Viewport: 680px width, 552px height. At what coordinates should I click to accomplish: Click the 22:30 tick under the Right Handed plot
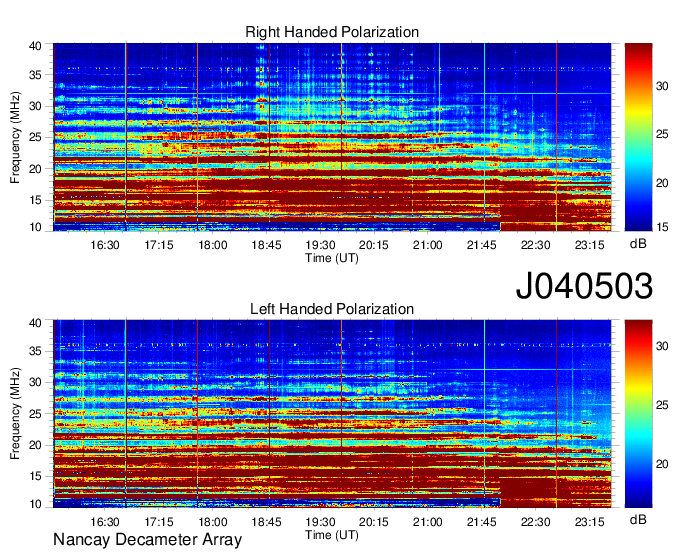pyautogui.click(x=535, y=245)
